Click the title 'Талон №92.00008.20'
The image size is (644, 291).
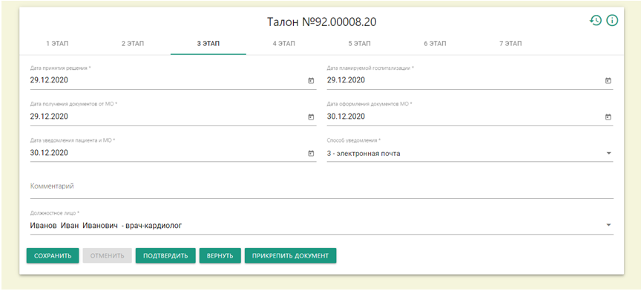(321, 22)
